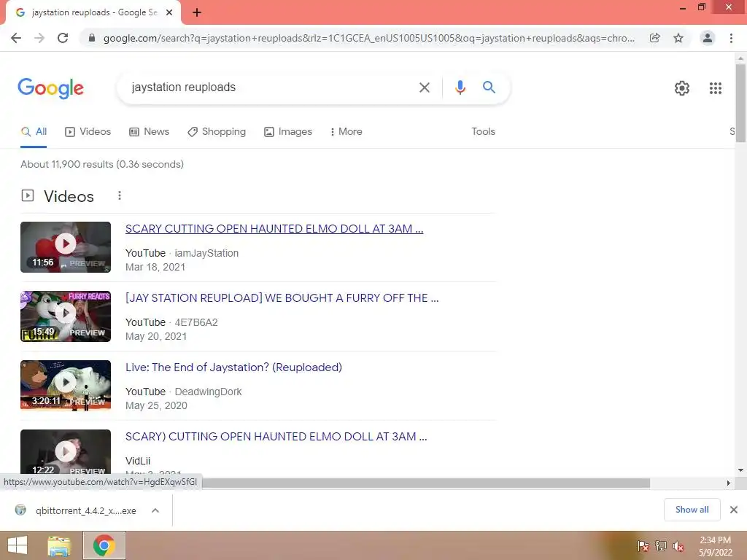Screen dimensions: 747x560
Task: Open Windows Start menu
Action: pos(18,545)
